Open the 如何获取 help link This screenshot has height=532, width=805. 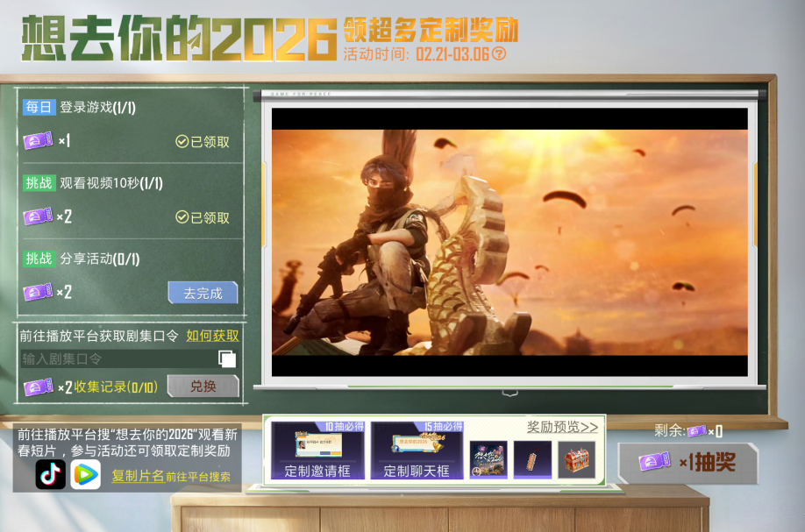(213, 336)
